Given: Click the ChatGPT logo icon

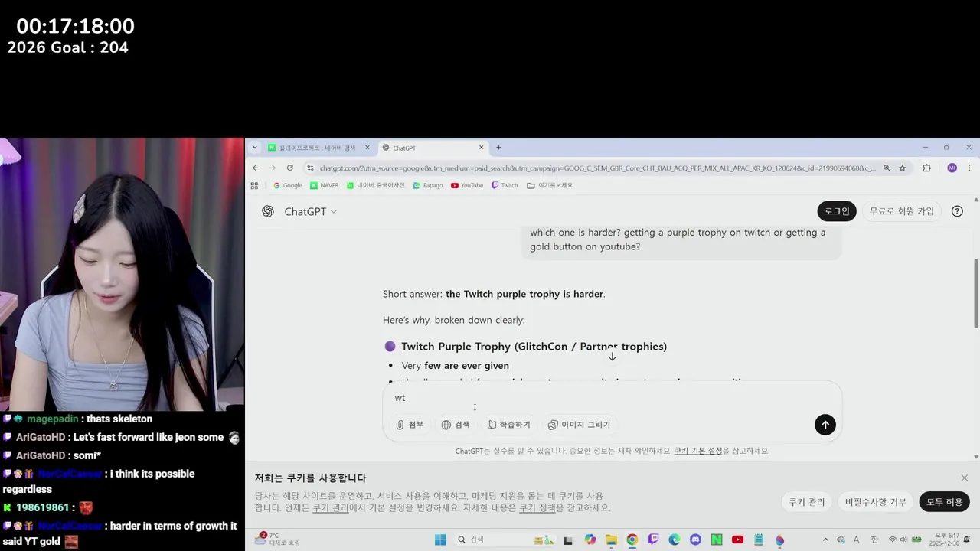Looking at the screenshot, I should (268, 211).
